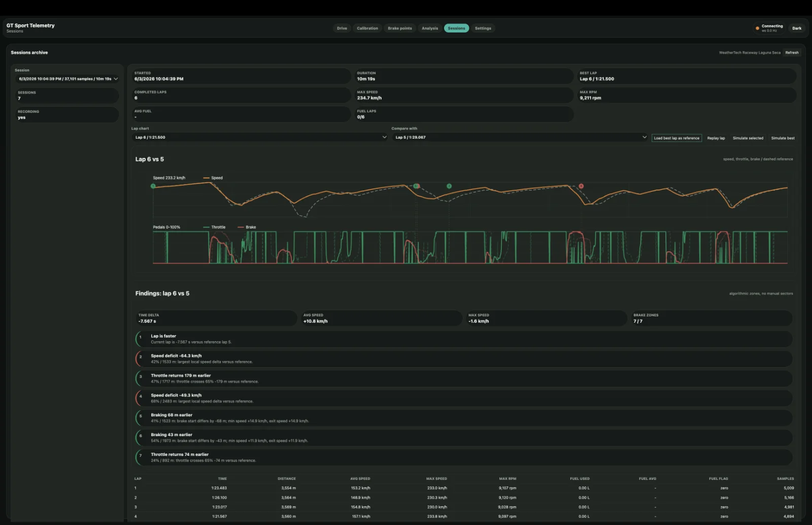Click the Fuel laps 0/6 card
812x525 pixels.
[464, 114]
